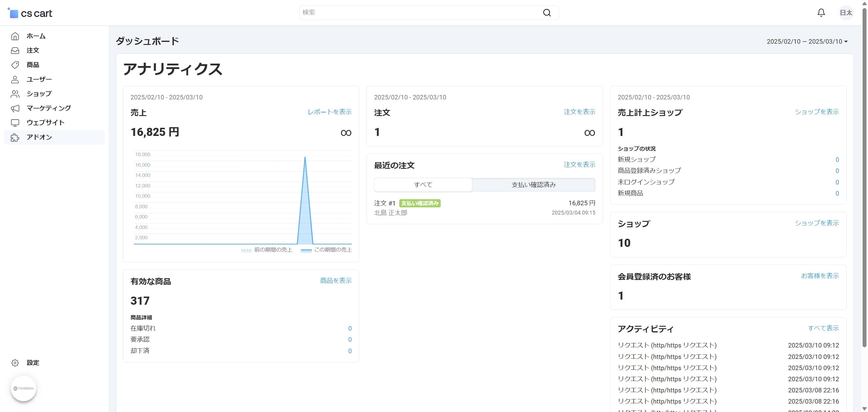
Task: Click ショップを表示 in the ショップ card
Action: 817,223
